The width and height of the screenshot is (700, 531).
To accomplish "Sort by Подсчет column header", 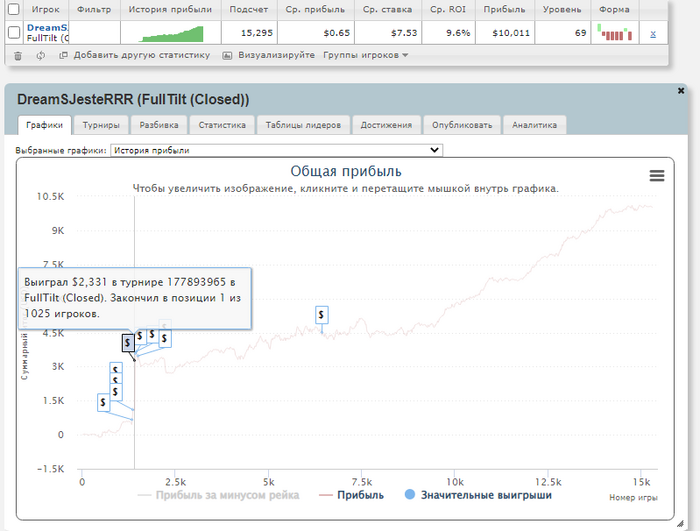I will (x=249, y=9).
